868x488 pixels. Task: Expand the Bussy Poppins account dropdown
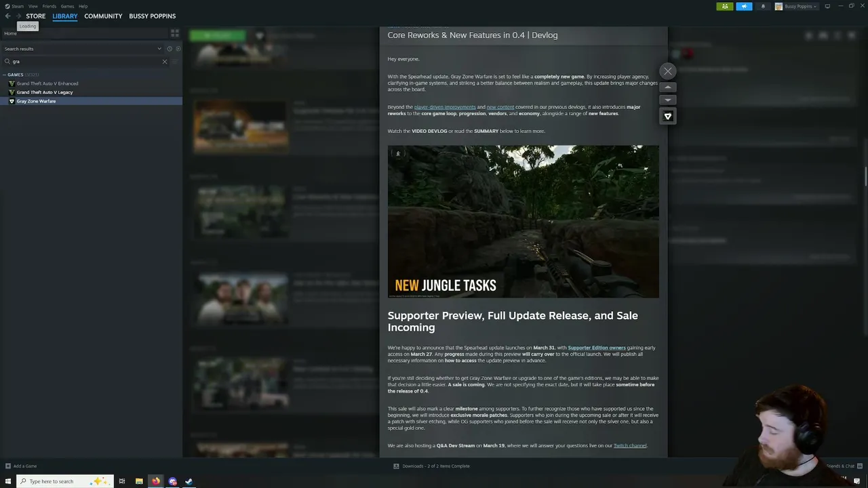click(x=801, y=6)
